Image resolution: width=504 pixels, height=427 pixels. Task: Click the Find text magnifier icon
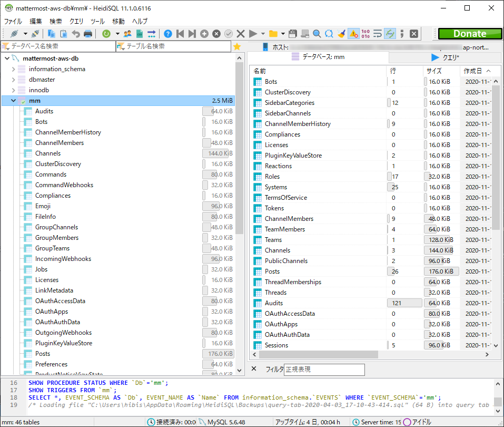tap(317, 34)
